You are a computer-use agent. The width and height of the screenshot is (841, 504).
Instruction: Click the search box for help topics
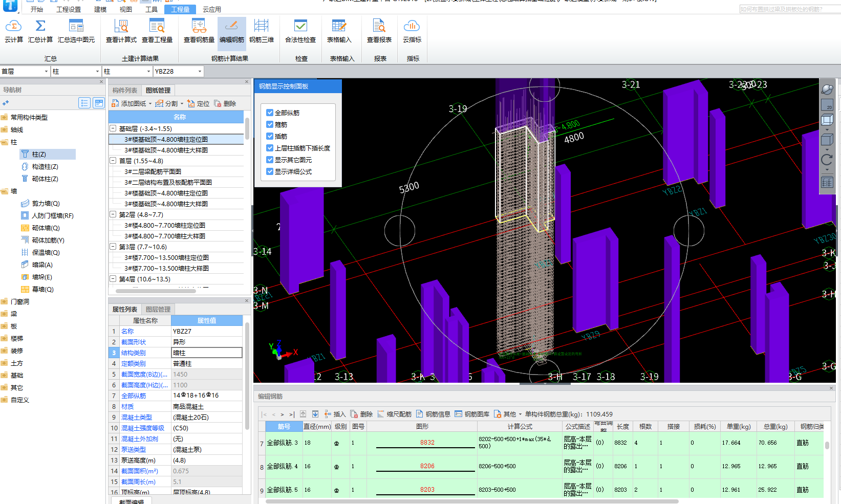[789, 9]
